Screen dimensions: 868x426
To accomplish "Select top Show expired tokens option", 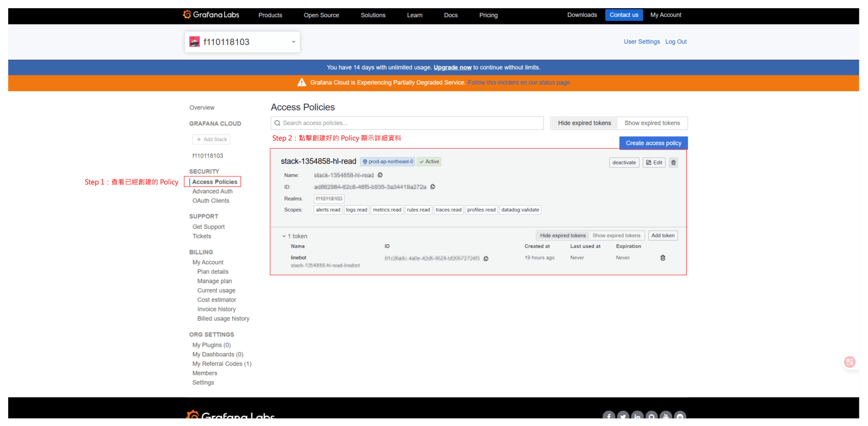I will (x=652, y=123).
